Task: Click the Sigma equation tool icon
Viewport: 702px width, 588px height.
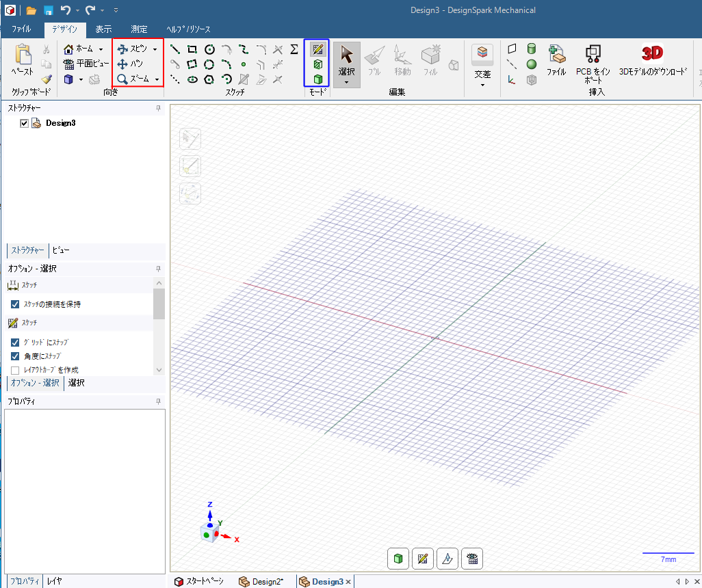Action: [294, 49]
